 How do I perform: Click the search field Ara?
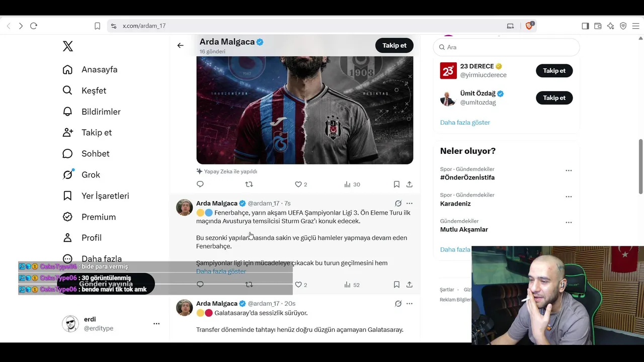pos(506,47)
